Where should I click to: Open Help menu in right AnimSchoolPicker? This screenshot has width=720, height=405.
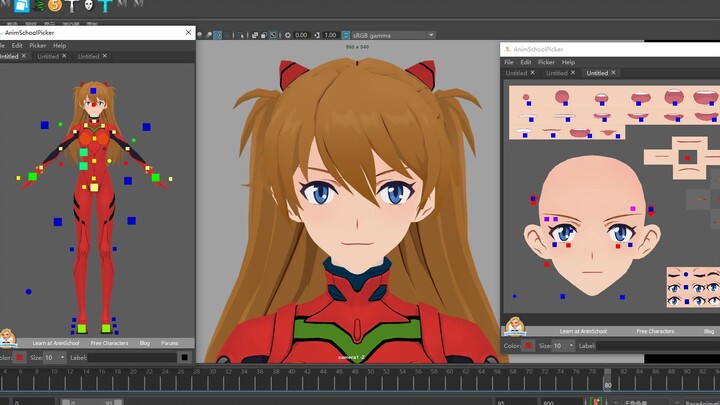[568, 62]
